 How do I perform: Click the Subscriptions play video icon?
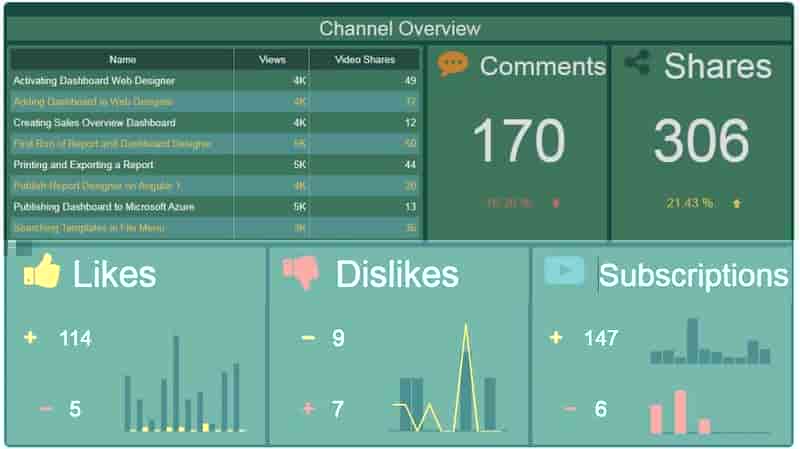(564, 270)
